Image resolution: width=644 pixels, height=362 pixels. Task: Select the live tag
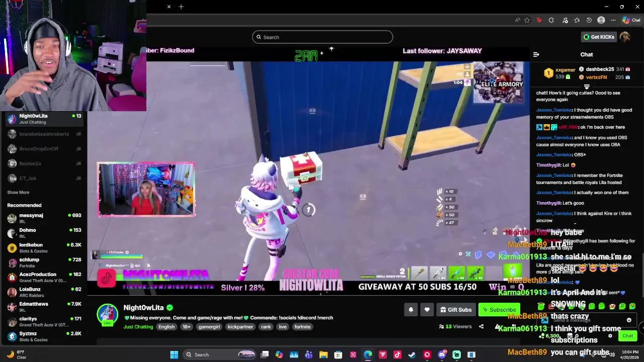283,327
